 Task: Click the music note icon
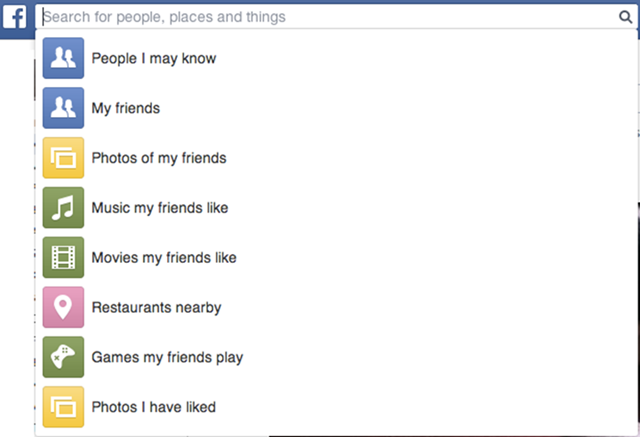click(63, 208)
